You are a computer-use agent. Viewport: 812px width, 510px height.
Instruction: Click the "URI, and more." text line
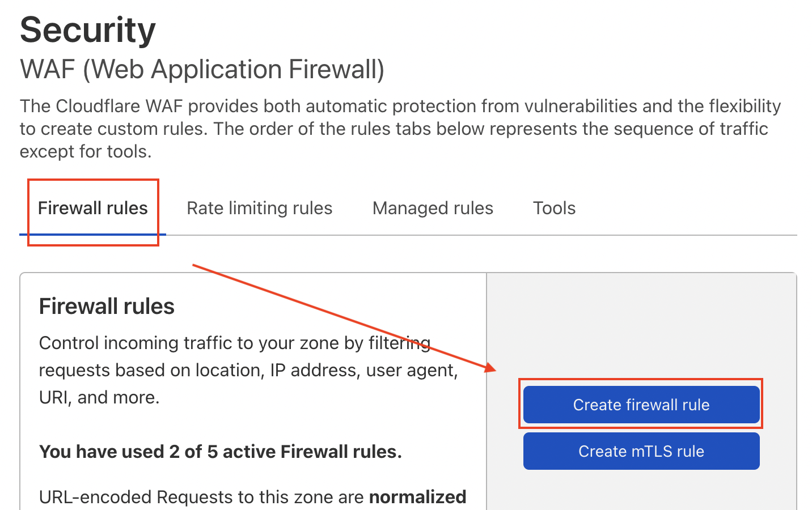(99, 398)
